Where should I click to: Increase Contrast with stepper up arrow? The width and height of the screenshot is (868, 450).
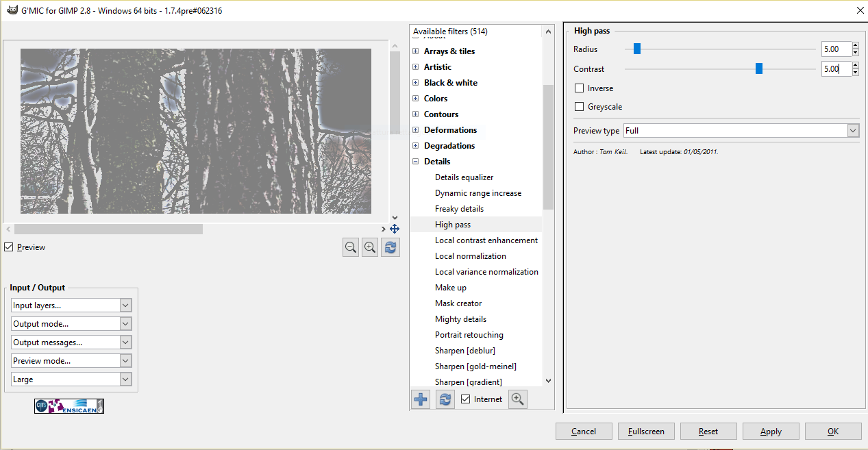tap(855, 66)
